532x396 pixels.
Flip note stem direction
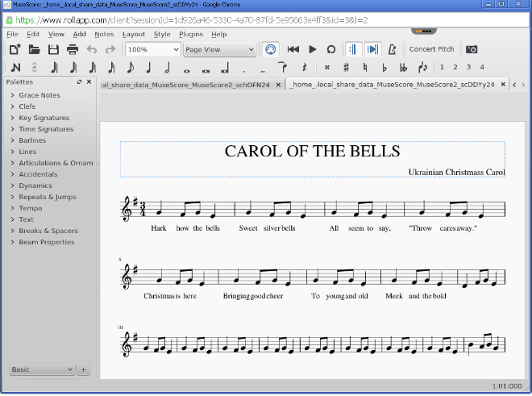(422, 67)
